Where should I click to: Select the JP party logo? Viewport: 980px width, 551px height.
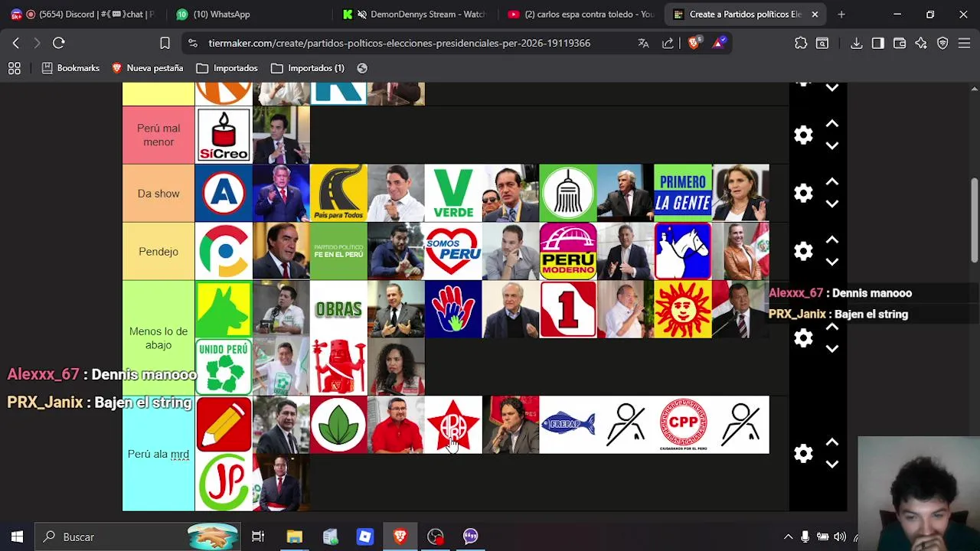click(224, 483)
